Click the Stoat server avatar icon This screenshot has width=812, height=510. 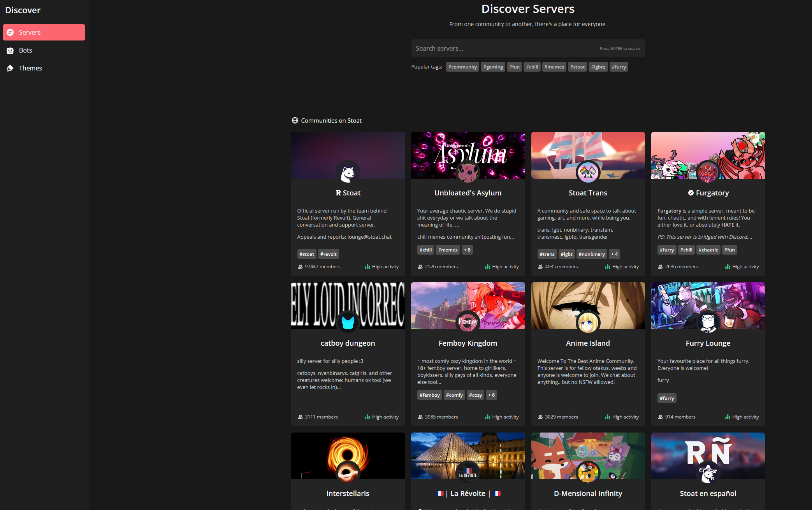pos(348,173)
